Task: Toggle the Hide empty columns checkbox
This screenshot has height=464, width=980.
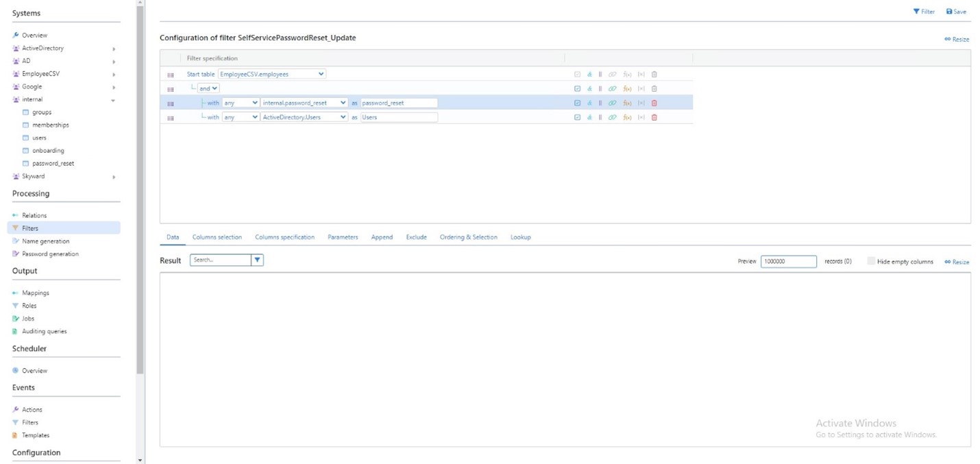Action: coord(871,261)
